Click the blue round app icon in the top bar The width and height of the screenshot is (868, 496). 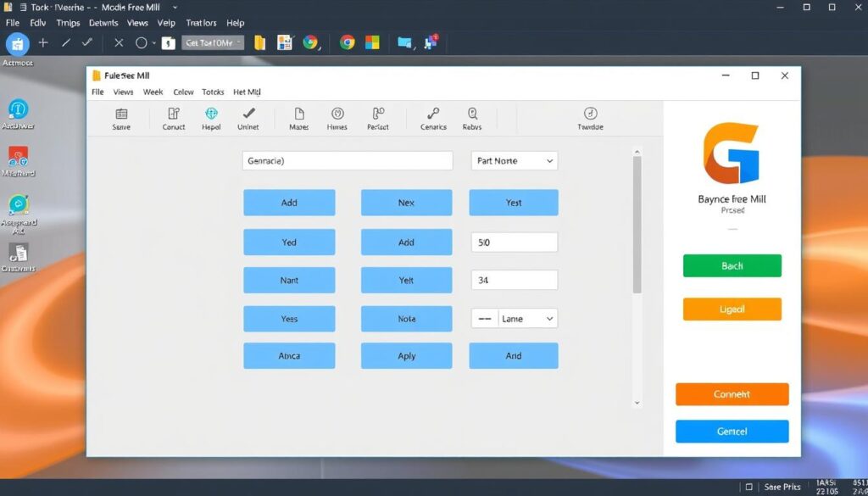tap(17, 44)
